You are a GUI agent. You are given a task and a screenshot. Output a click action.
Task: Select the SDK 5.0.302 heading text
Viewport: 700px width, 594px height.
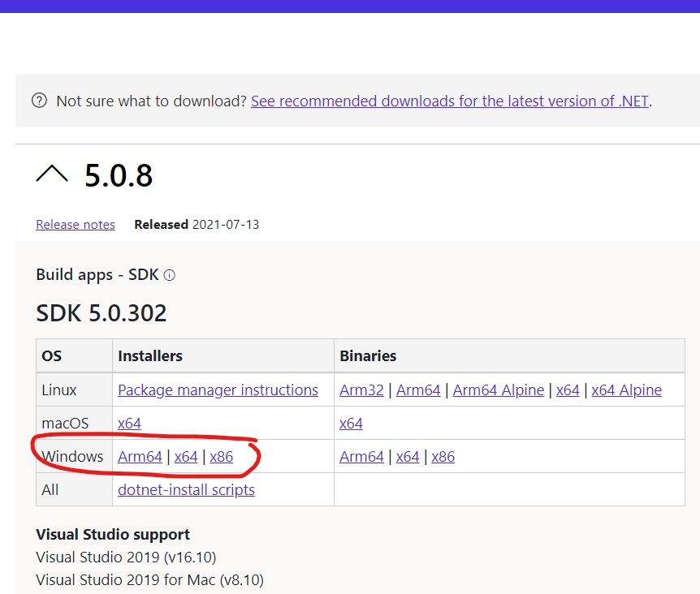pos(102,313)
